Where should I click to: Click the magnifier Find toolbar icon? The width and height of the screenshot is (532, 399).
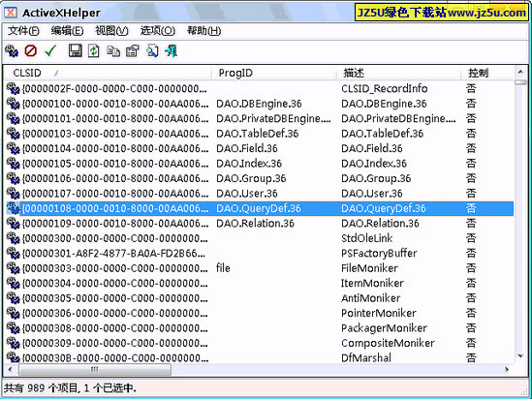coord(152,51)
